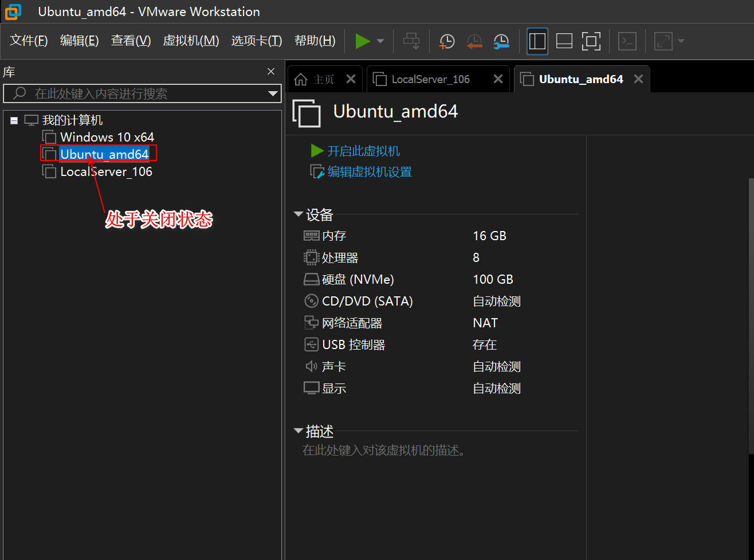The height and width of the screenshot is (560, 754).
Task: Collapse the 我的计算机 tree node
Action: [14, 120]
